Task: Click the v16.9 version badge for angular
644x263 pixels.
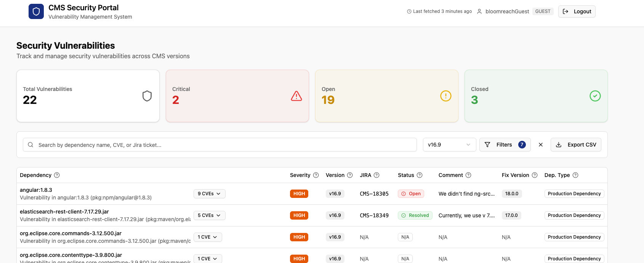Action: [x=335, y=194]
